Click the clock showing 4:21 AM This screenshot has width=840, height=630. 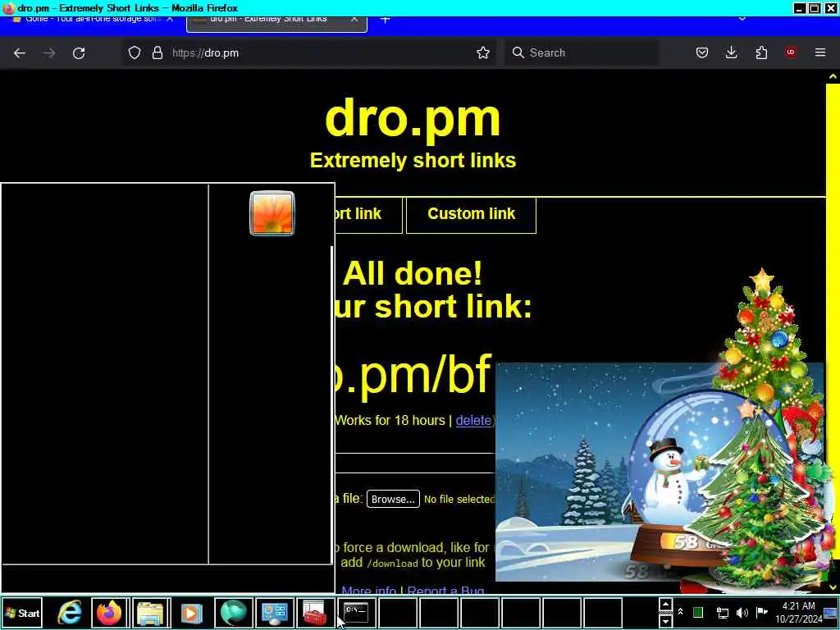798,612
